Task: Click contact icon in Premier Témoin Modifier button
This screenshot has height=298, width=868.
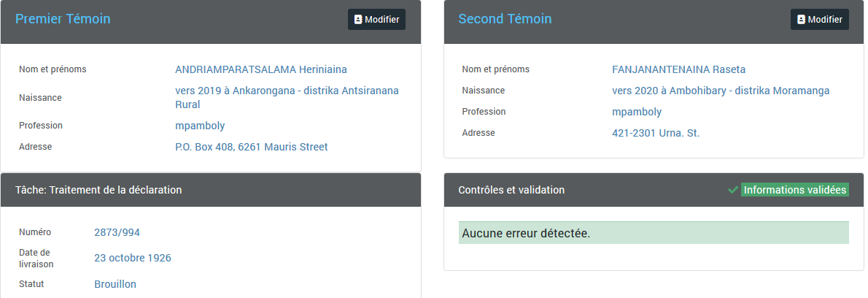Action: [358, 20]
